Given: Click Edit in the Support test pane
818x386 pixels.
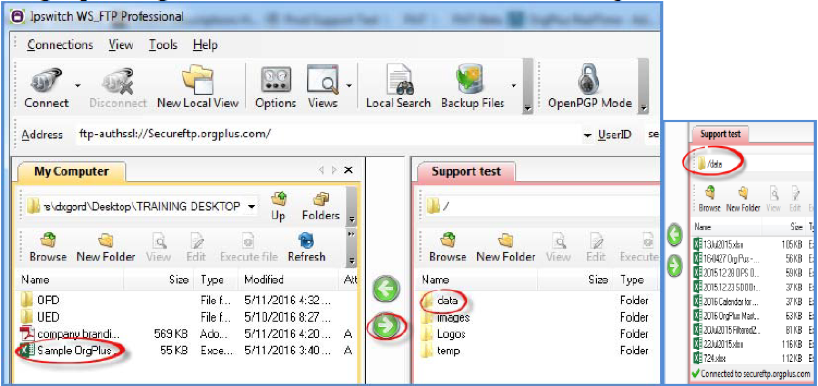Looking at the screenshot, I should (596, 247).
